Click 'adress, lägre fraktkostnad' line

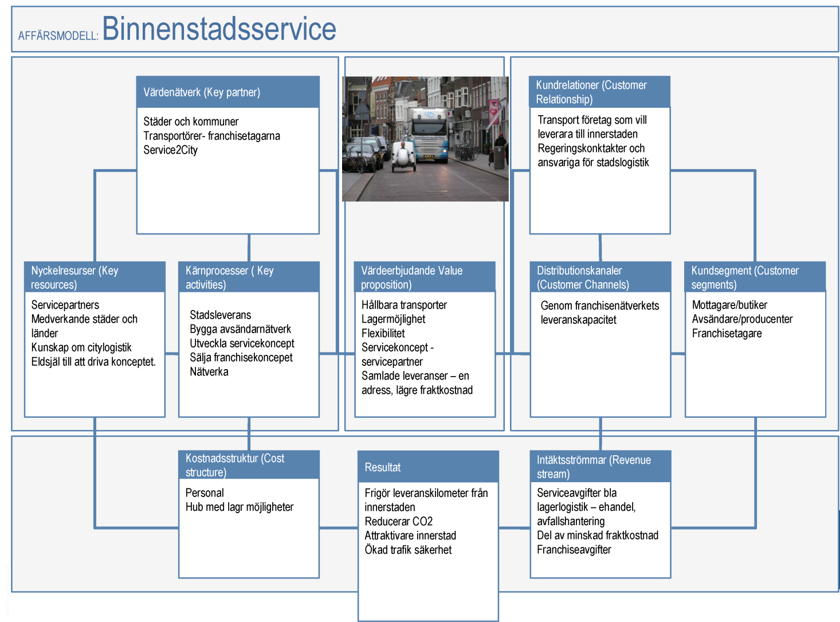(x=417, y=390)
